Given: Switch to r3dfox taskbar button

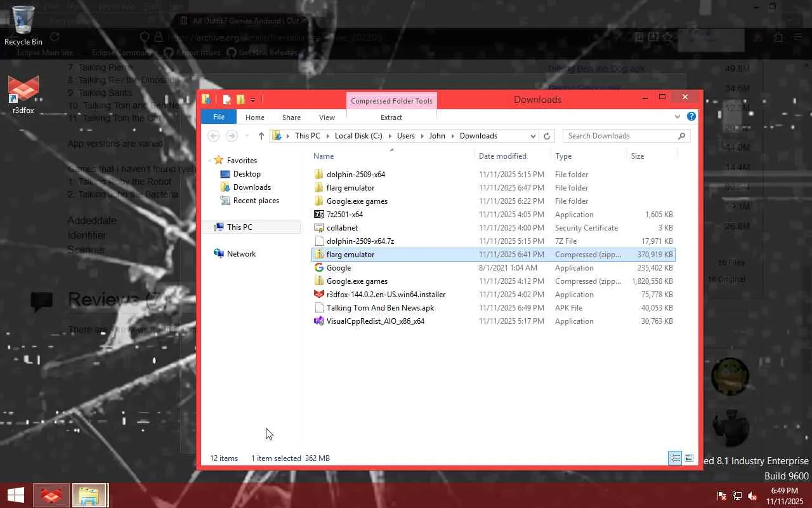Looking at the screenshot, I should click(x=51, y=496).
